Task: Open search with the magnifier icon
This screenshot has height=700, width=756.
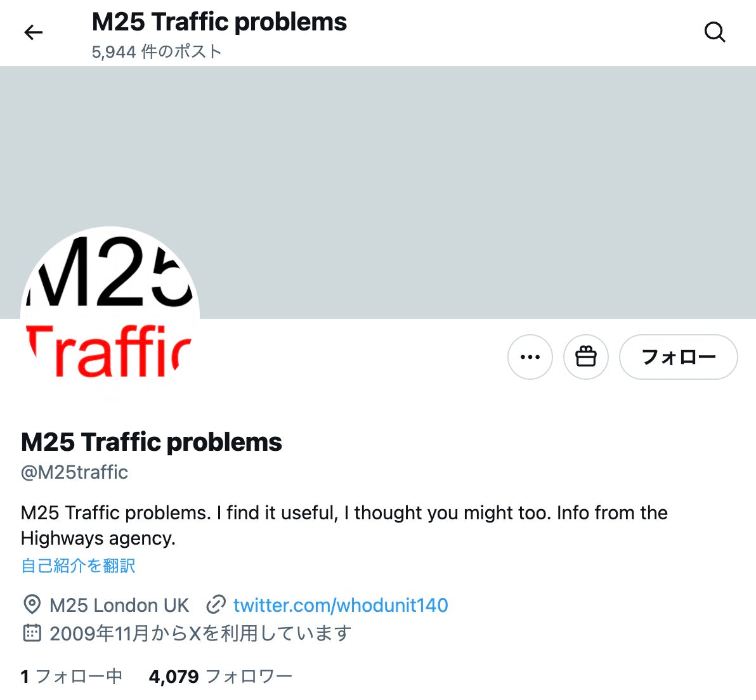Action: pyautogui.click(x=715, y=32)
